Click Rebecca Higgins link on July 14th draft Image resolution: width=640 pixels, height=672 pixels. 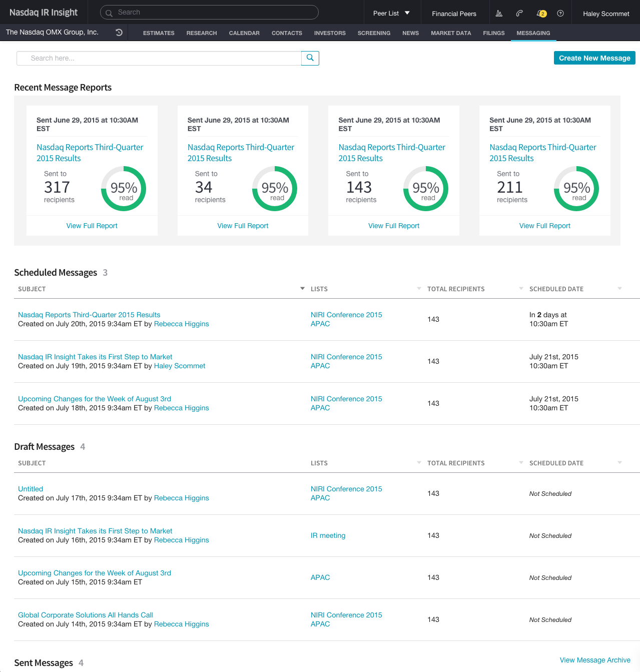(x=181, y=624)
